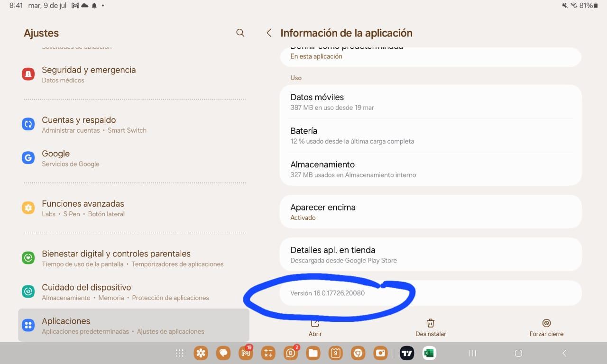Open Cuentas y respaldo settings
Image resolution: width=607 pixels, height=364 pixels.
point(134,125)
